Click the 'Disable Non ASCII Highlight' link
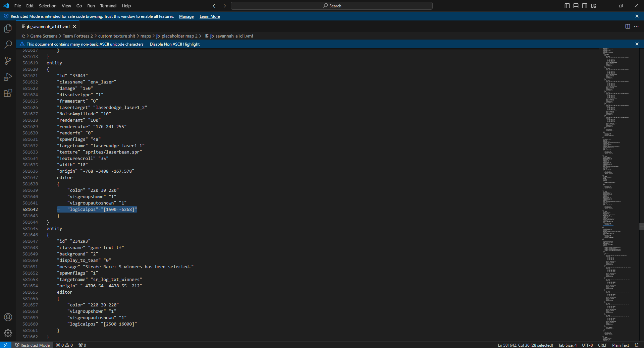Viewport: 644px width, 348px height. point(174,44)
